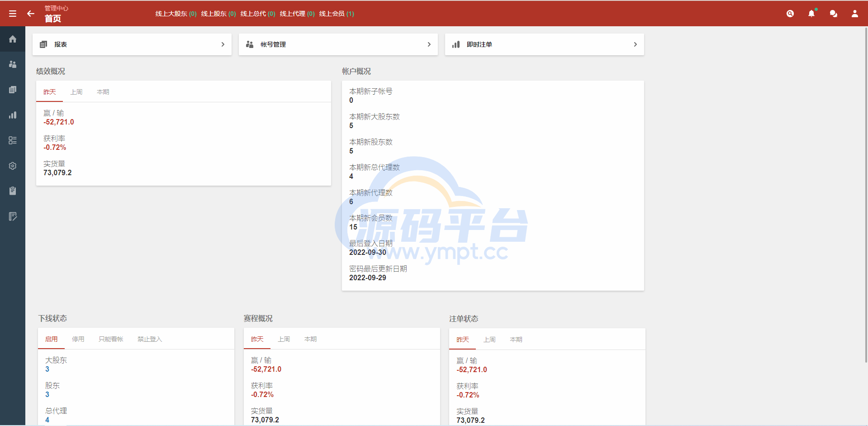
Task: Open the bar chart sidebar icon
Action: coord(13,115)
